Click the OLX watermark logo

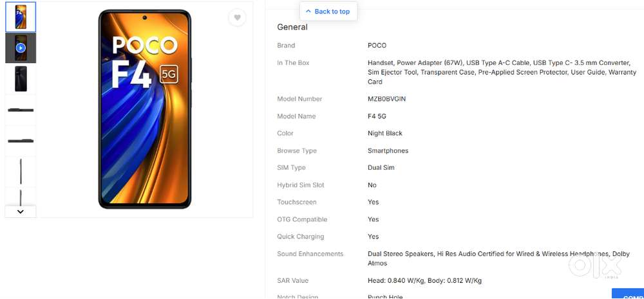tap(596, 266)
